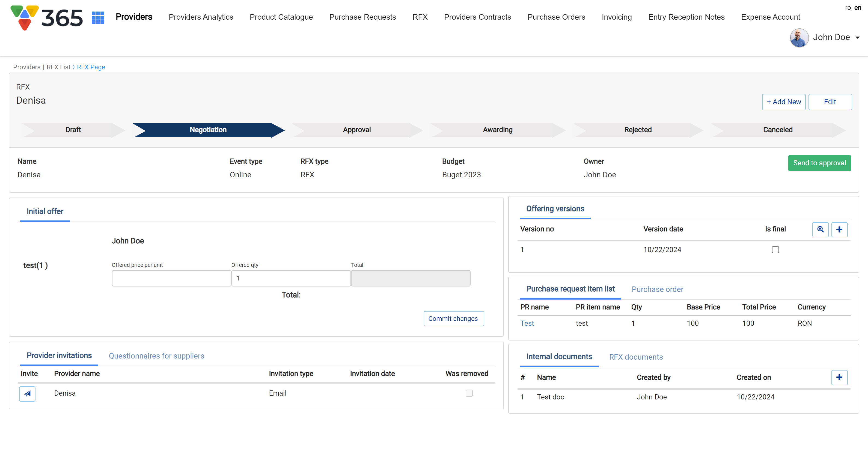Open the blue app grid launcher icon
This screenshot has width=868, height=454.
pos(98,17)
